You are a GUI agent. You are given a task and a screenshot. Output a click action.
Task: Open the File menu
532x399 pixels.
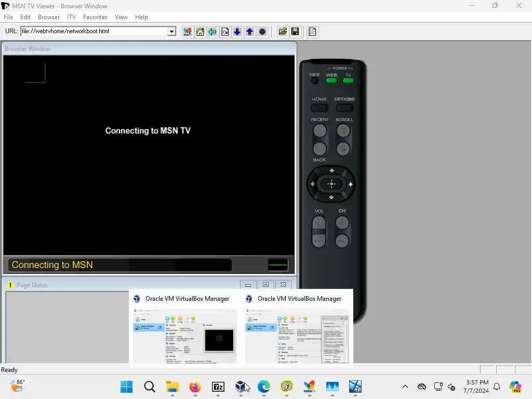click(x=8, y=17)
